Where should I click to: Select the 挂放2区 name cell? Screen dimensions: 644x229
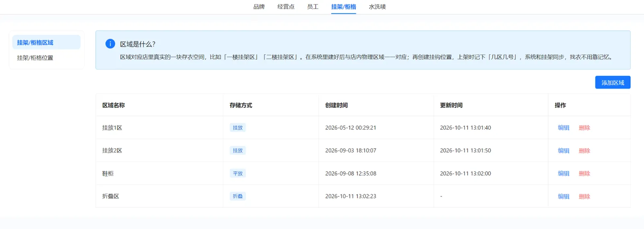tap(159, 151)
